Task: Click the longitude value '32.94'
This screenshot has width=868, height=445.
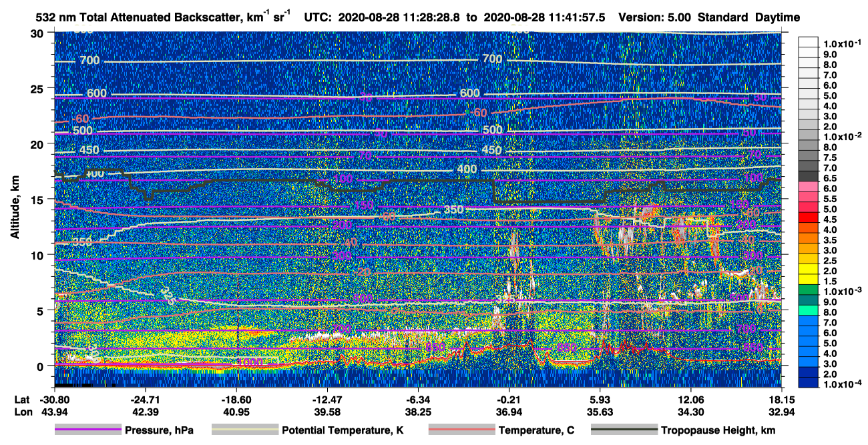Action: point(781,412)
